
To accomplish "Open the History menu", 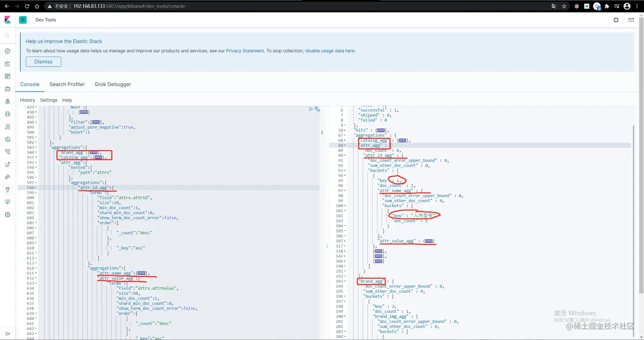I will (x=28, y=100).
